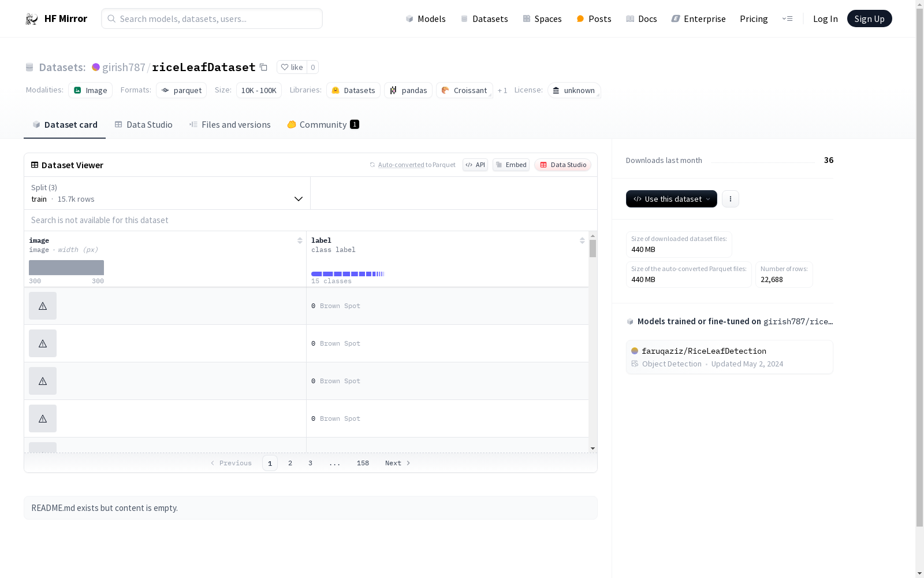
Task: Click the table scrollbar down arrow
Action: [x=593, y=449]
